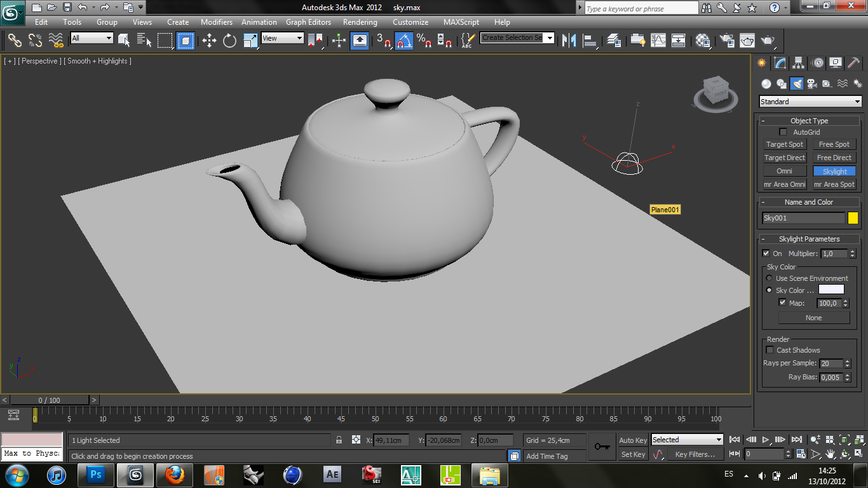
Task: Open the Rendering menu
Action: pos(360,22)
